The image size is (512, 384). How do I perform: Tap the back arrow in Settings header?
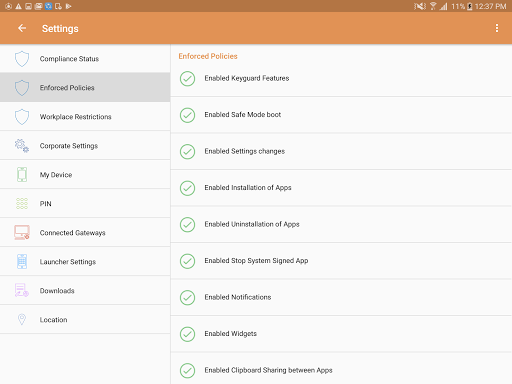22,28
